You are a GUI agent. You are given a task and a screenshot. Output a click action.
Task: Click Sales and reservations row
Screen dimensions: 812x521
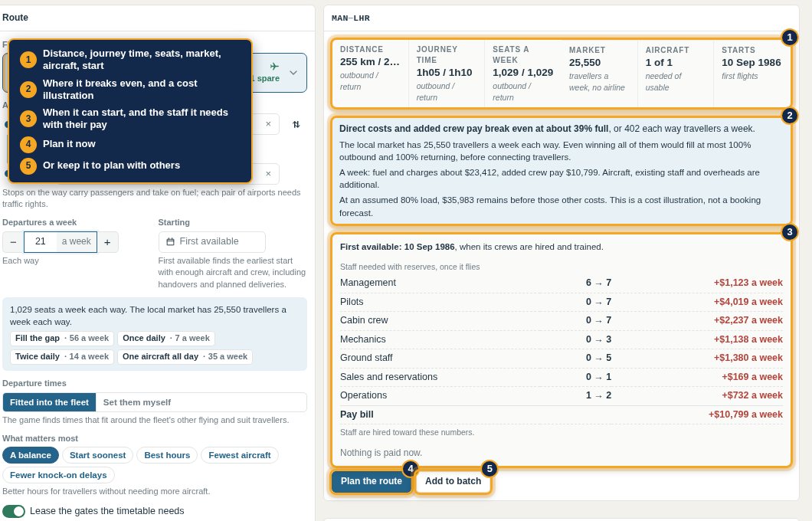tap(562, 377)
